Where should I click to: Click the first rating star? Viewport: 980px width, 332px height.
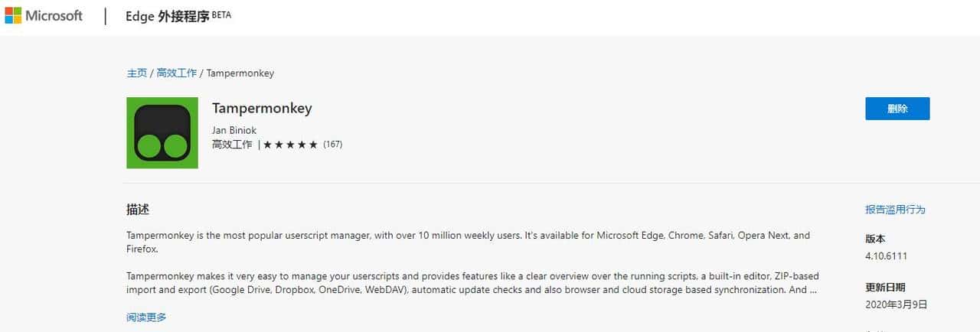tap(268, 145)
